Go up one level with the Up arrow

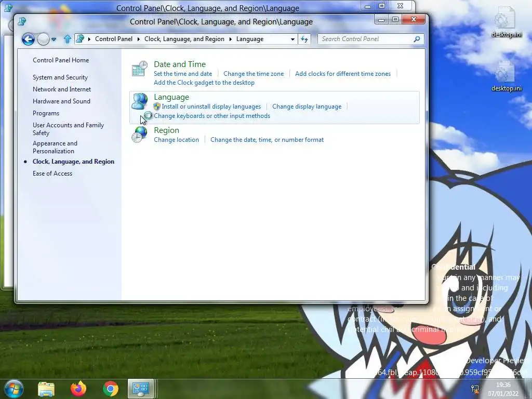click(x=67, y=39)
